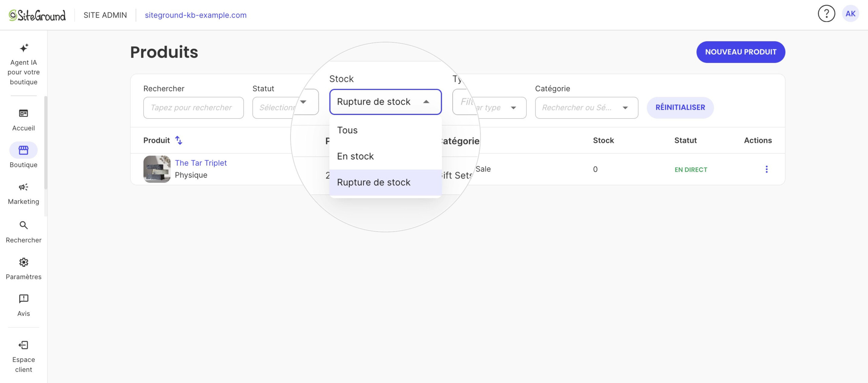Open The Tar Triplet product link

[201, 163]
